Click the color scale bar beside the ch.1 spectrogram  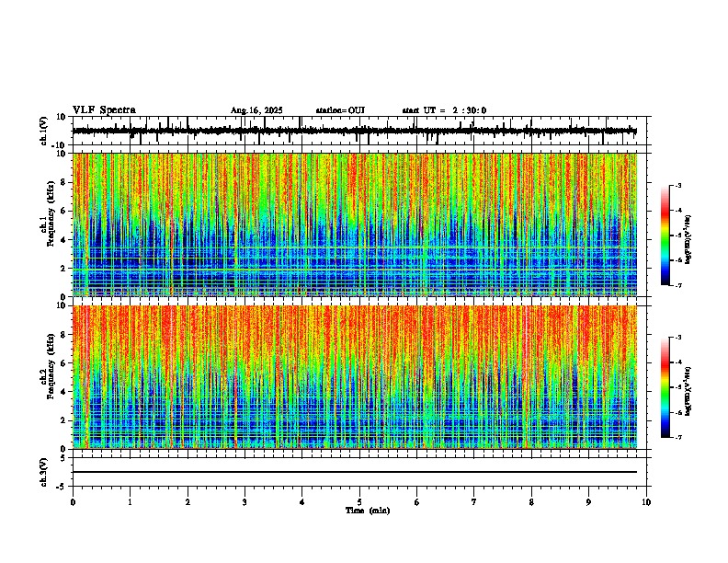click(x=665, y=236)
